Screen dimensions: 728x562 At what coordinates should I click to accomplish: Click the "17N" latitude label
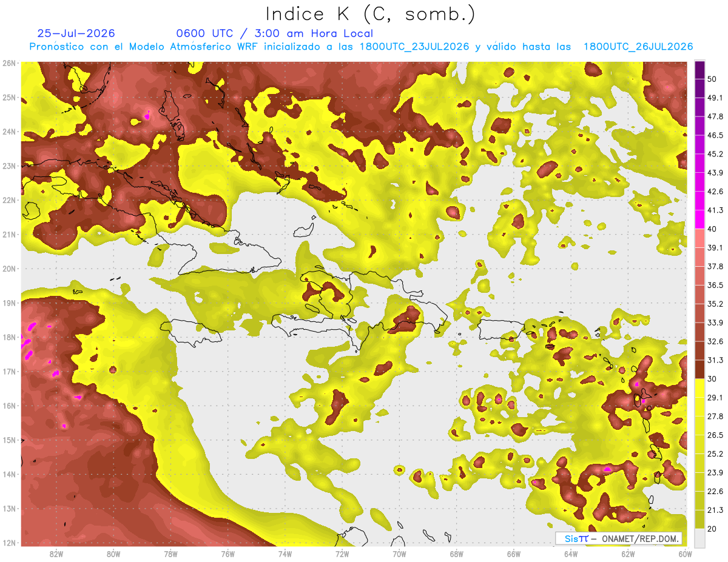(9, 371)
